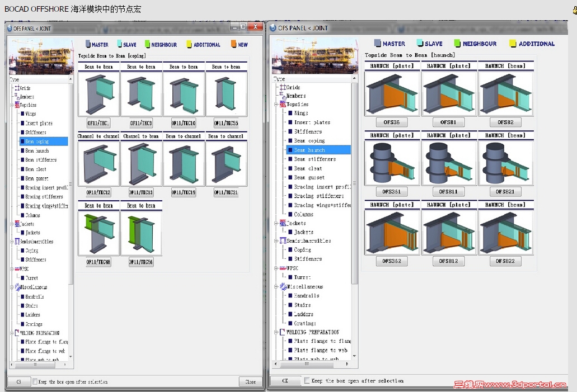Click the MASTER legend icon in left window

pyautogui.click(x=88, y=44)
